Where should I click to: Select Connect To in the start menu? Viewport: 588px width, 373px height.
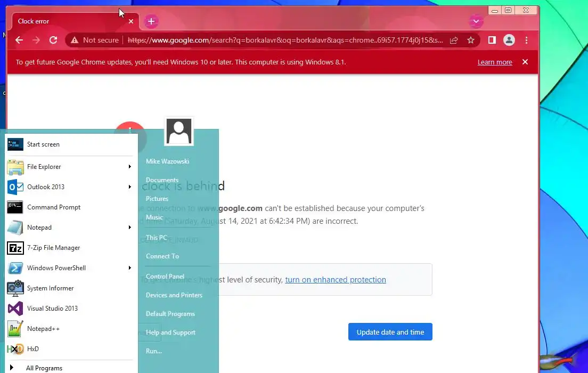tap(162, 256)
